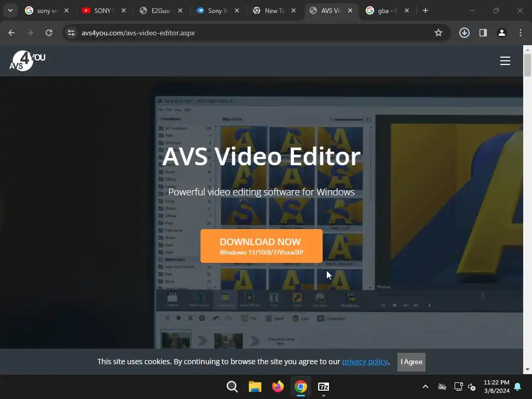Image resolution: width=532 pixels, height=399 pixels.
Task: Expand the tab search dropdown
Action: click(10, 10)
